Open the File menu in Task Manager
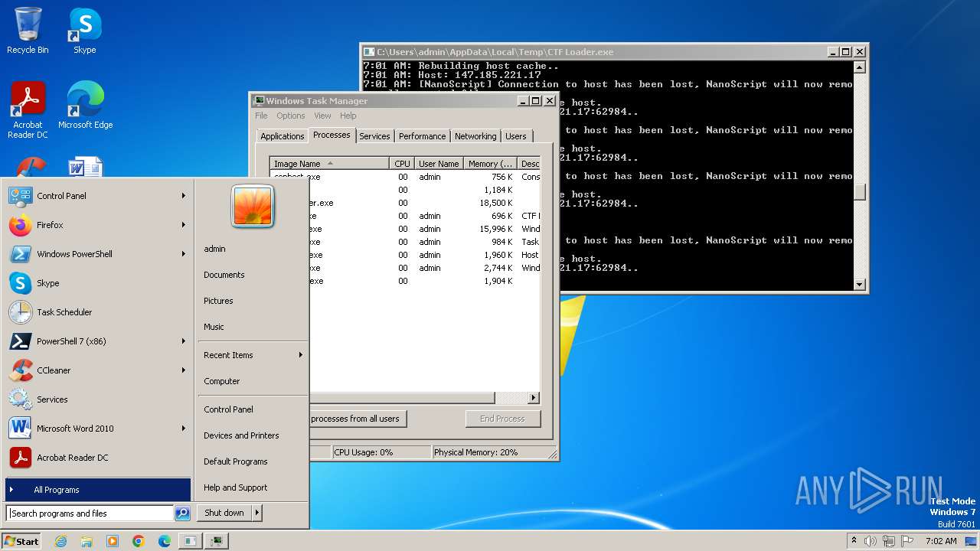This screenshot has width=980, height=551. point(261,116)
